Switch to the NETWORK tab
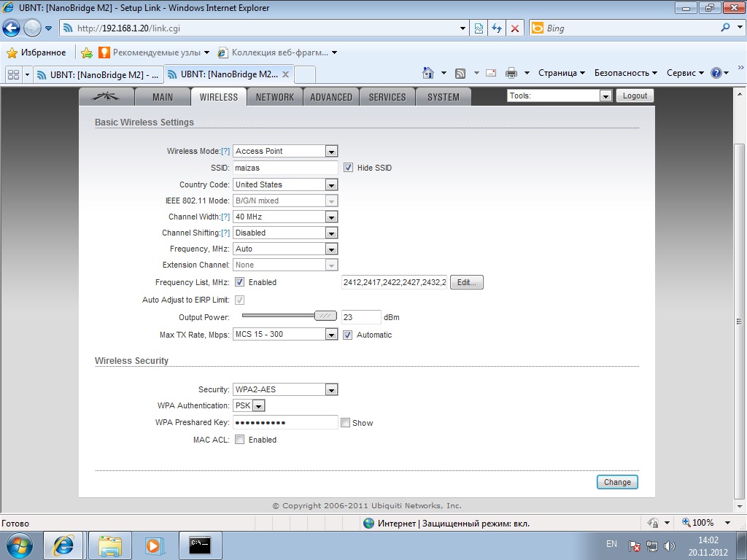The image size is (747, 560). point(274,97)
